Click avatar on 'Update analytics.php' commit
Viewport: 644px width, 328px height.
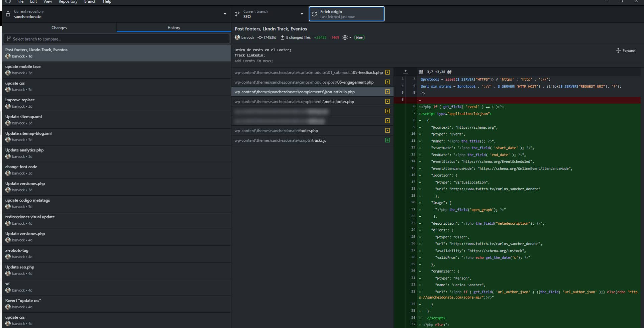click(8, 156)
